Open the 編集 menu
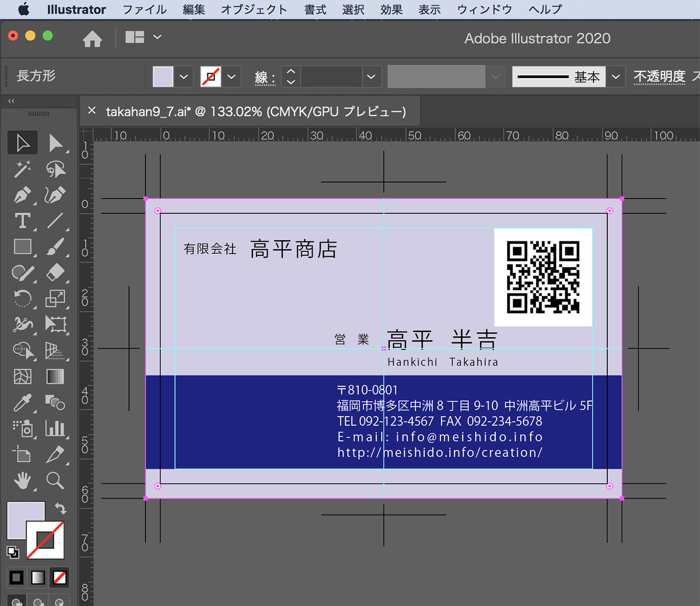This screenshot has height=606, width=700. (x=194, y=9)
